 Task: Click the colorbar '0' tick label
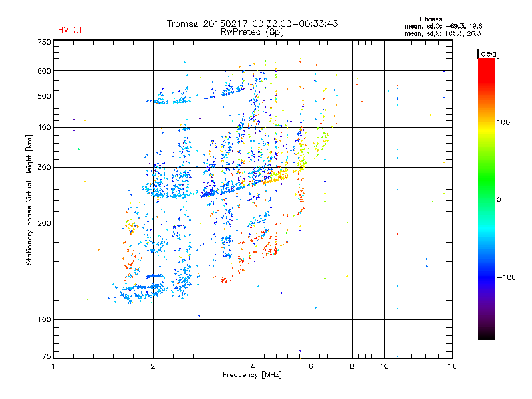(499, 200)
